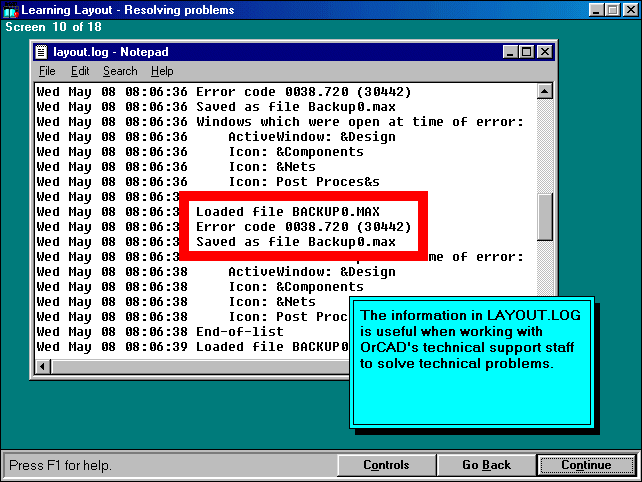Screen dimensions: 642x482
Task: Minimize the Learning Layout window
Action: 596,10
